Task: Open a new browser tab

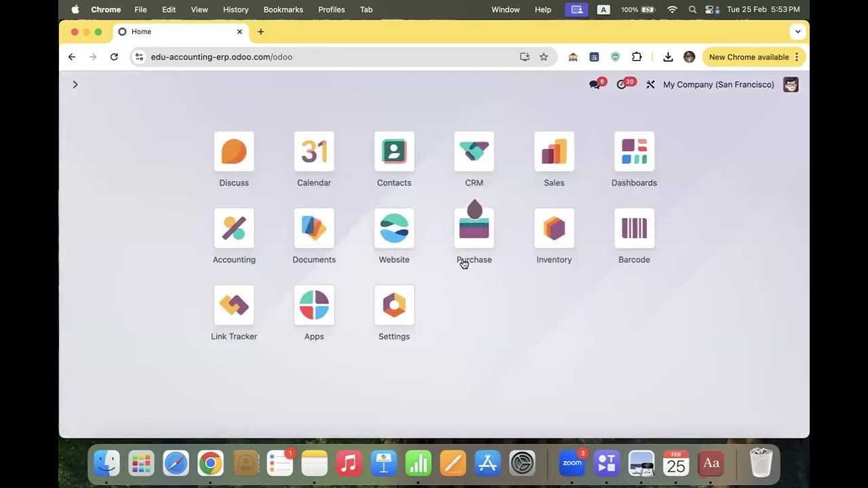Action: pyautogui.click(x=260, y=32)
